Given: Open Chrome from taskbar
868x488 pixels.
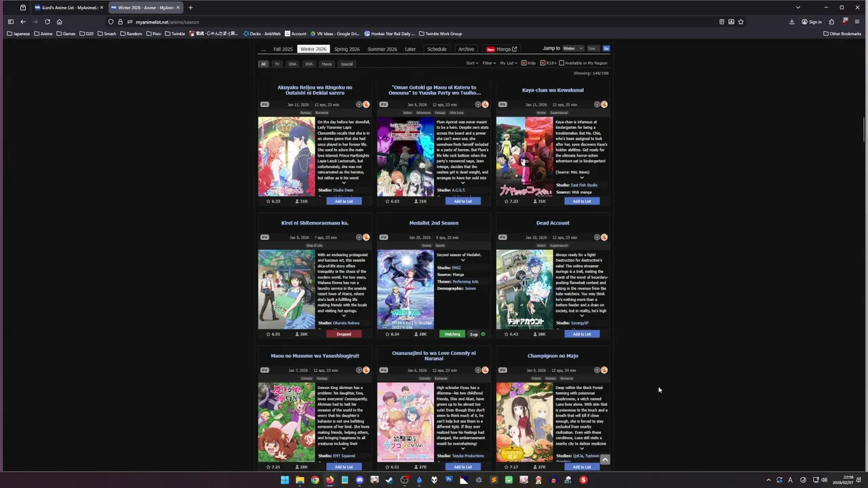Looking at the screenshot, I should 315,480.
